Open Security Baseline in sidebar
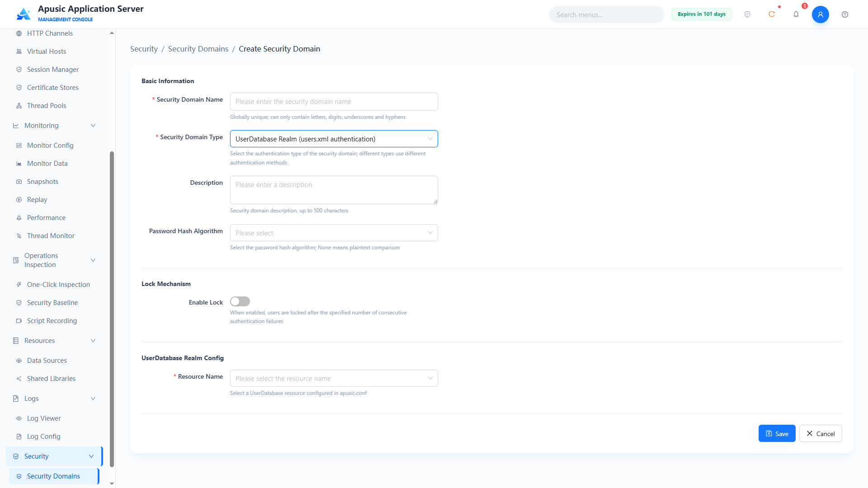 tap(54, 303)
